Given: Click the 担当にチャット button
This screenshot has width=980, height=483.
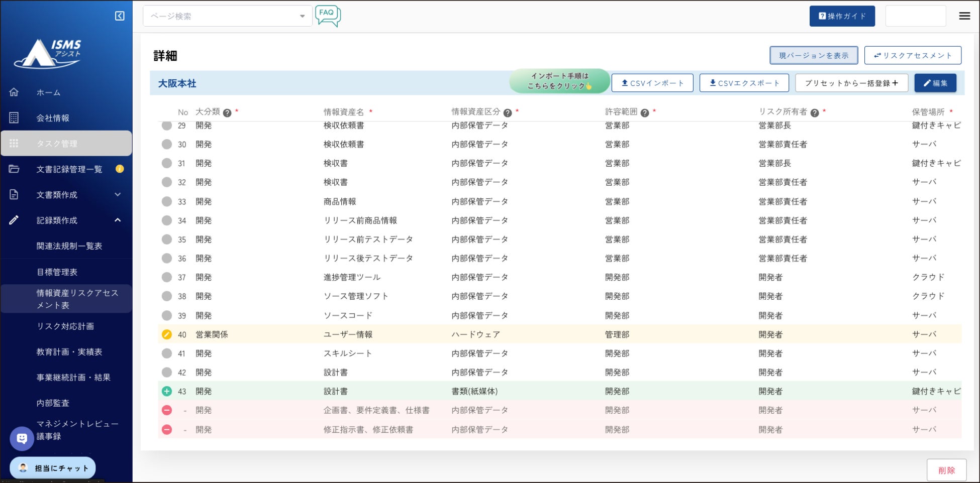Looking at the screenshot, I should click(53, 468).
